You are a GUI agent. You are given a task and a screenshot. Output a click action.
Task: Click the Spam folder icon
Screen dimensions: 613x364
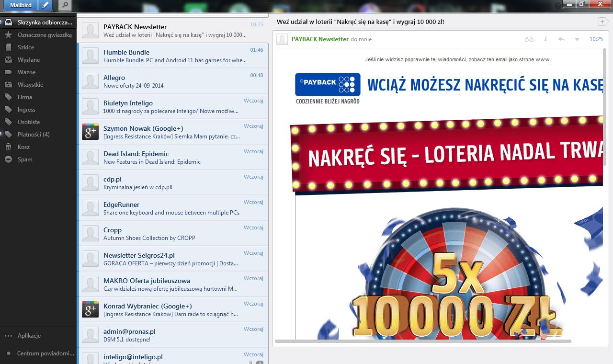[8, 159]
